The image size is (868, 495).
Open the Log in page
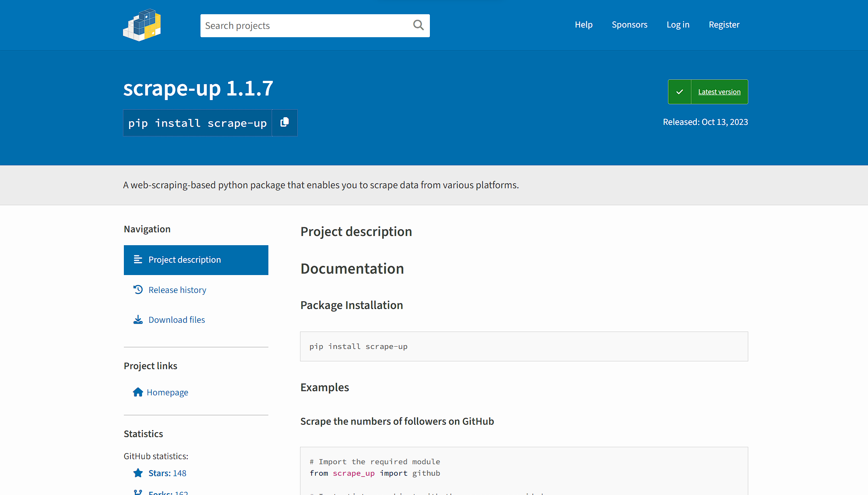click(x=678, y=25)
